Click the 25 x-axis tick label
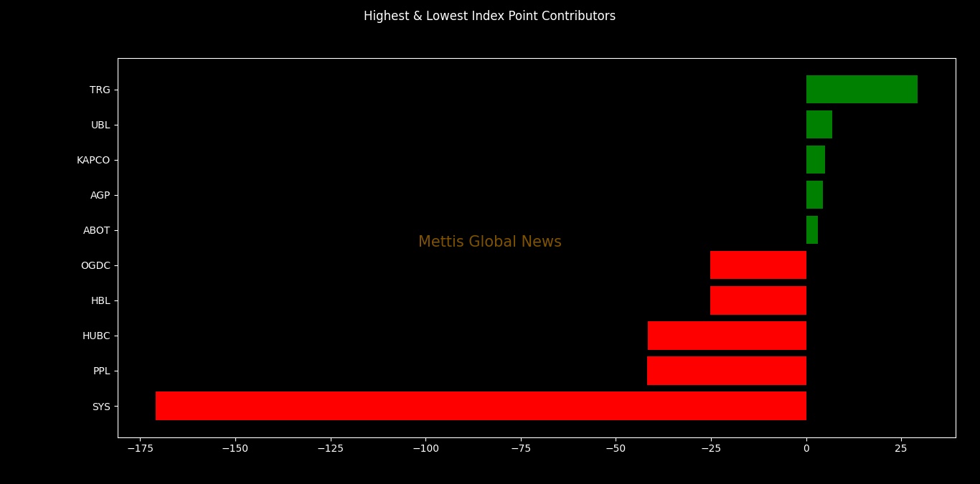The image size is (980, 484). coord(901,449)
